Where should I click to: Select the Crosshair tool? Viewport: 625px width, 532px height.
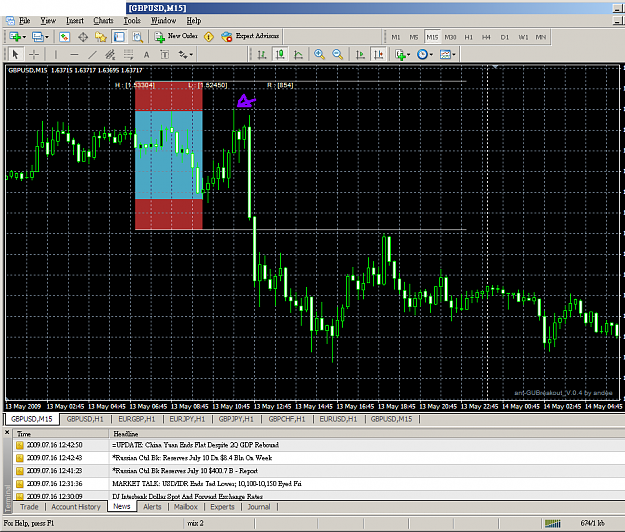[34, 54]
